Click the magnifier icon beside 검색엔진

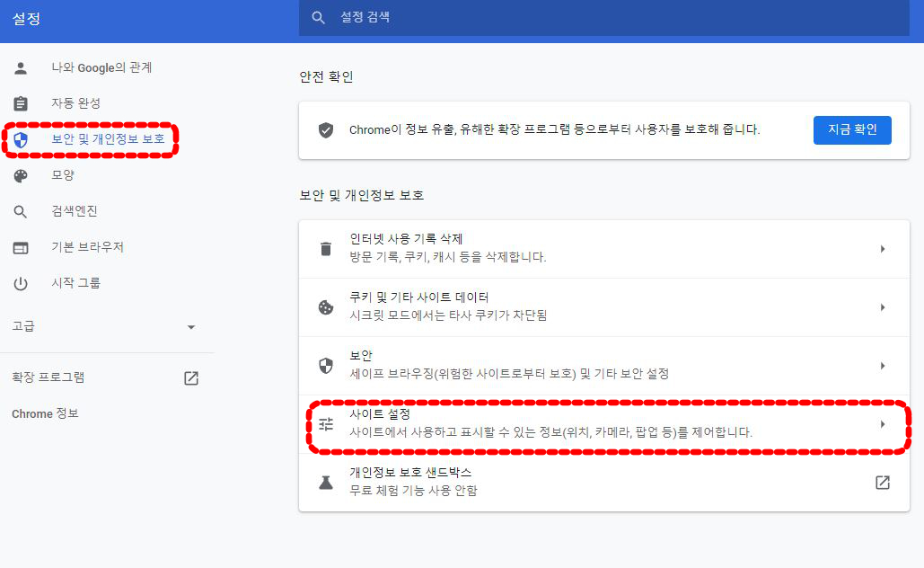coord(21,212)
